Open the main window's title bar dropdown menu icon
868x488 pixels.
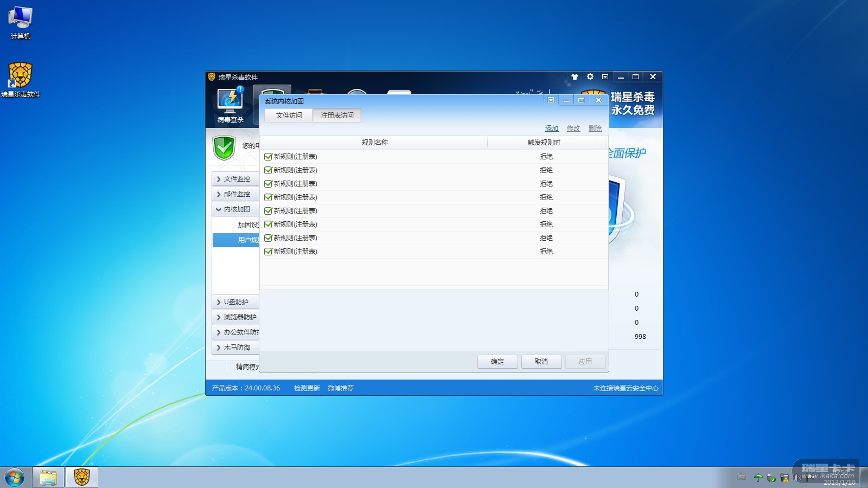(605, 77)
